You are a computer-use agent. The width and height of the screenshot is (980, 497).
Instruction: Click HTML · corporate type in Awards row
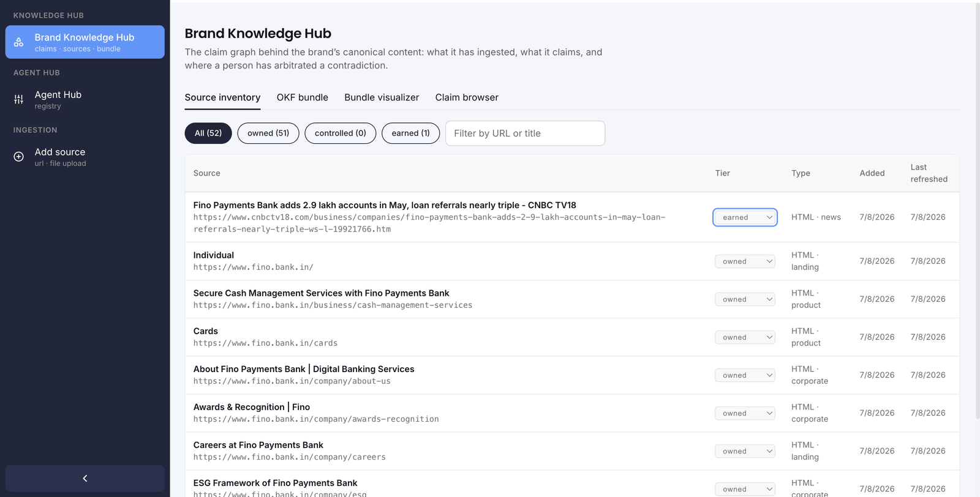click(x=810, y=413)
